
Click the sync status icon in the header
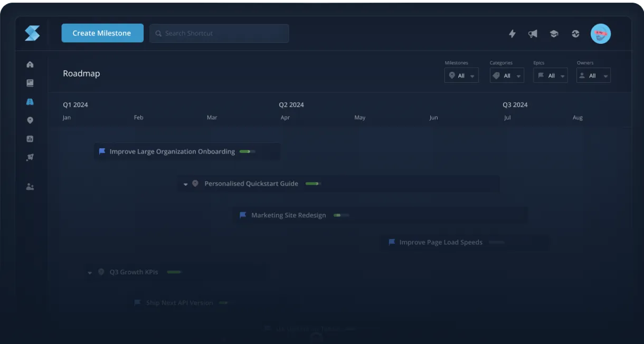(x=575, y=33)
